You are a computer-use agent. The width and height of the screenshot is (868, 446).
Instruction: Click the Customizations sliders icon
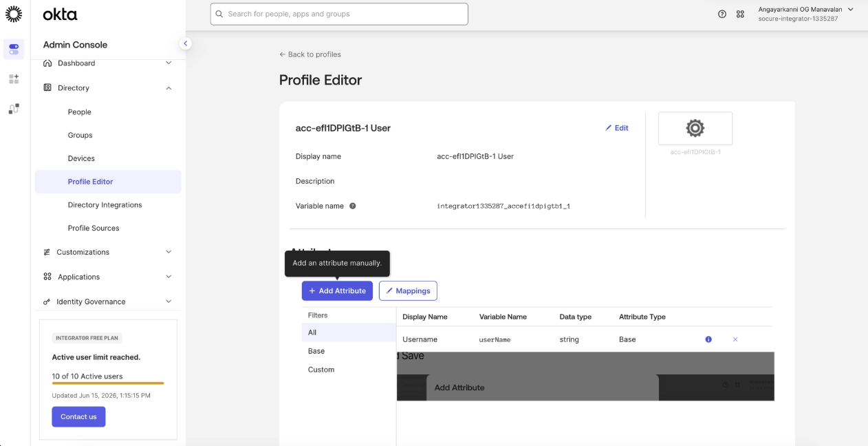(47, 252)
